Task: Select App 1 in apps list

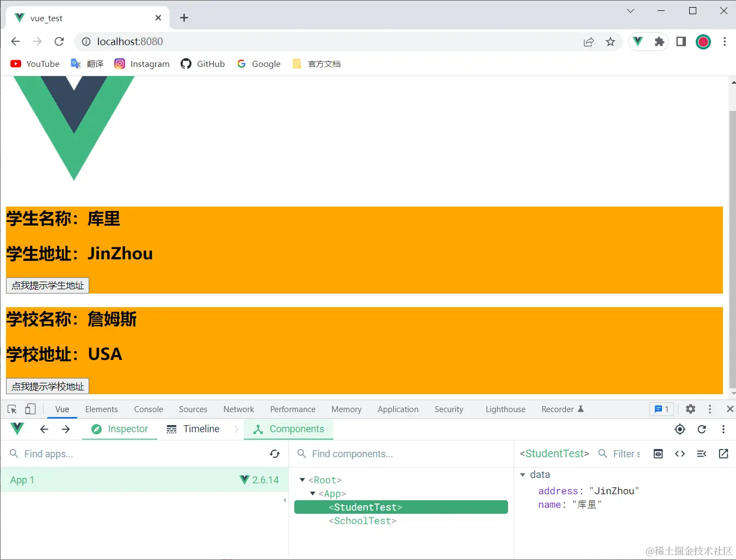Action: click(144, 480)
